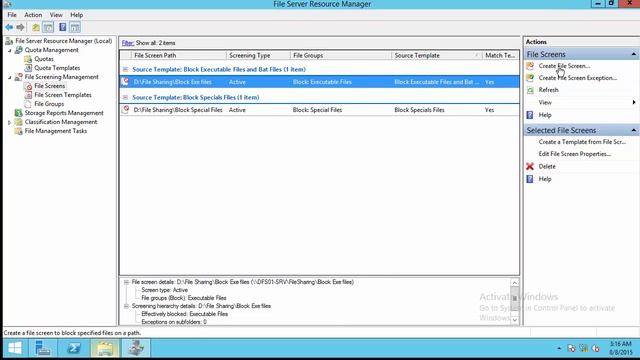Select Classification Management node
The image size is (640, 360).
coord(61,122)
